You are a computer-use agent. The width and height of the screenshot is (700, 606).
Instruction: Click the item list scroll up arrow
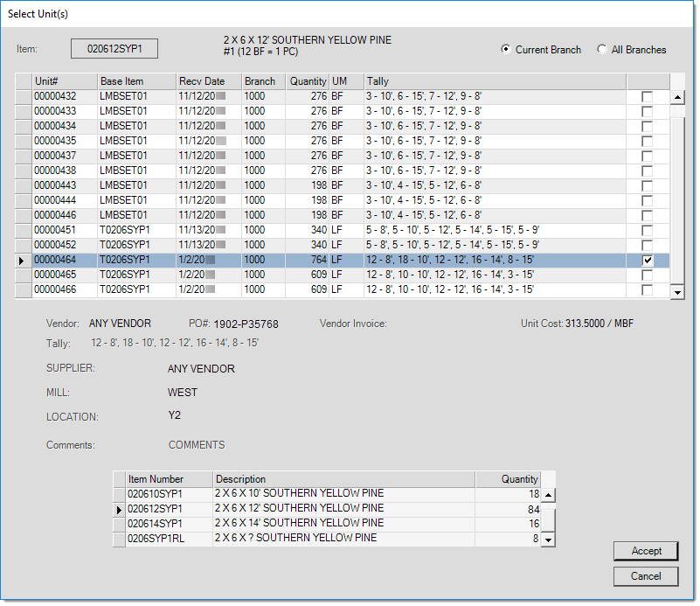[x=548, y=495]
